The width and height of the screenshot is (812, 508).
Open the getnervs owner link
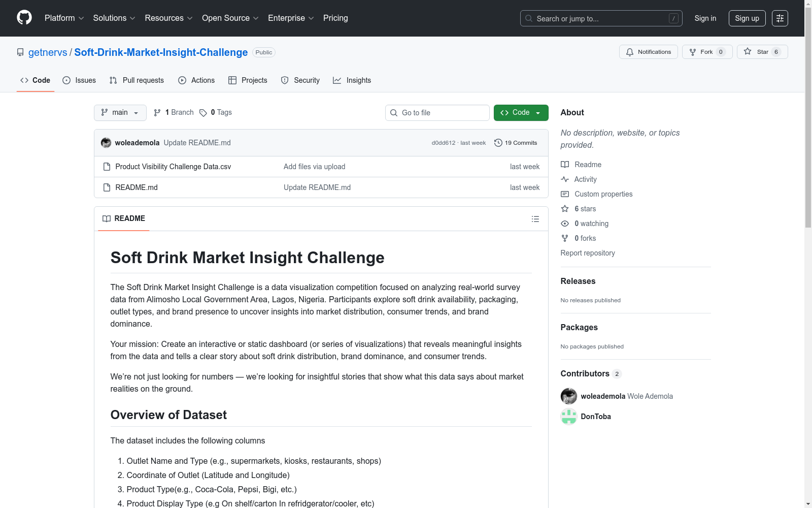(x=48, y=52)
